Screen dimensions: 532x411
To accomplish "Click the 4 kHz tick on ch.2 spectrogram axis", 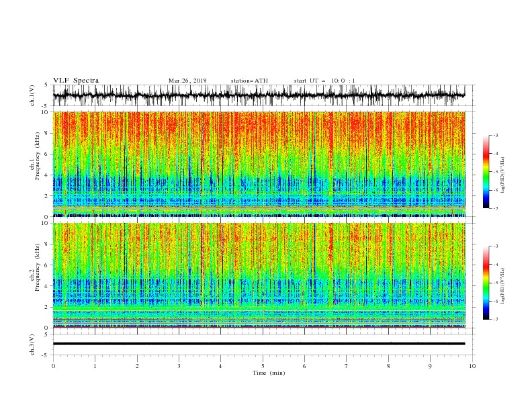I will coord(47,286).
